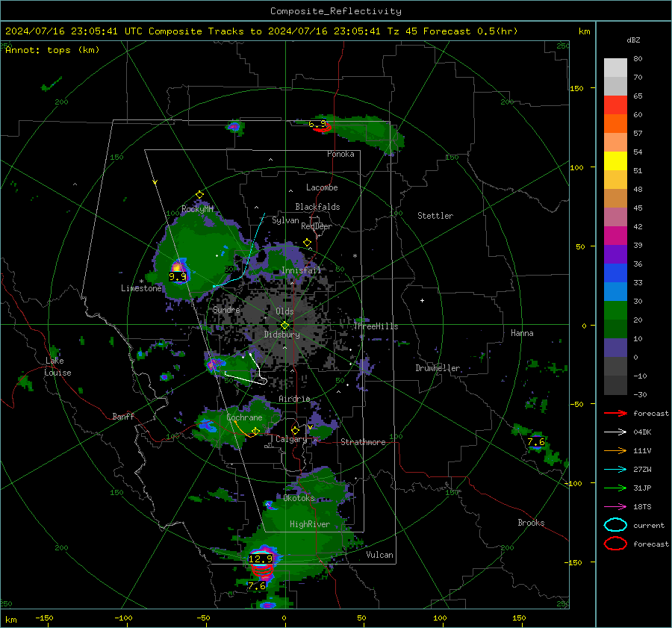This screenshot has width=672, height=628.
Task: Click the Cochrane town label
Action: coord(244,417)
